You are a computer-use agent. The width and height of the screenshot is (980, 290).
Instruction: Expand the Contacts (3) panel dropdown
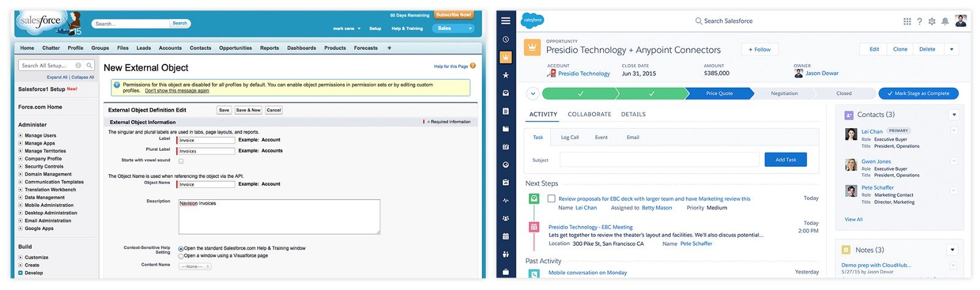(953, 115)
